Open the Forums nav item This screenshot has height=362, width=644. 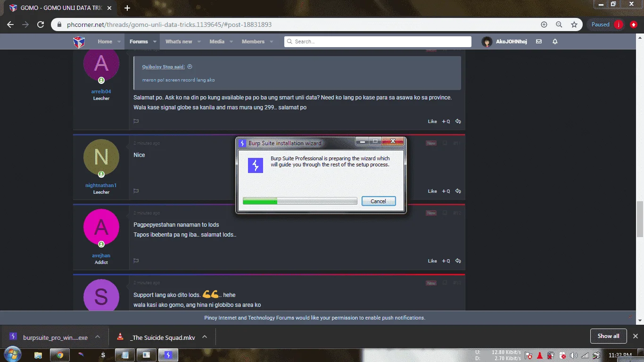pyautogui.click(x=139, y=41)
